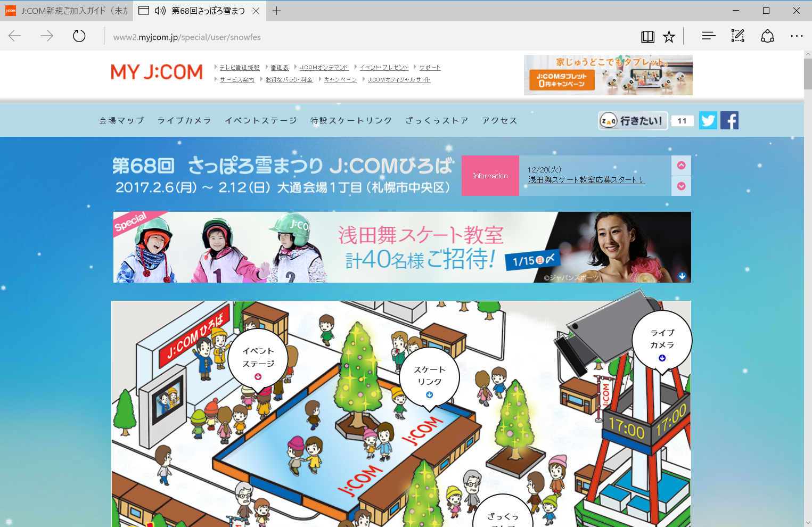
Task: Share on Facebook icon
Action: [x=729, y=120]
